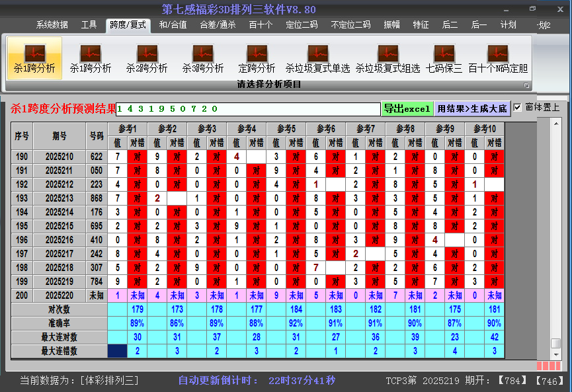Click the 参考5 column header
This screenshot has height=392, width=572.
click(x=286, y=129)
